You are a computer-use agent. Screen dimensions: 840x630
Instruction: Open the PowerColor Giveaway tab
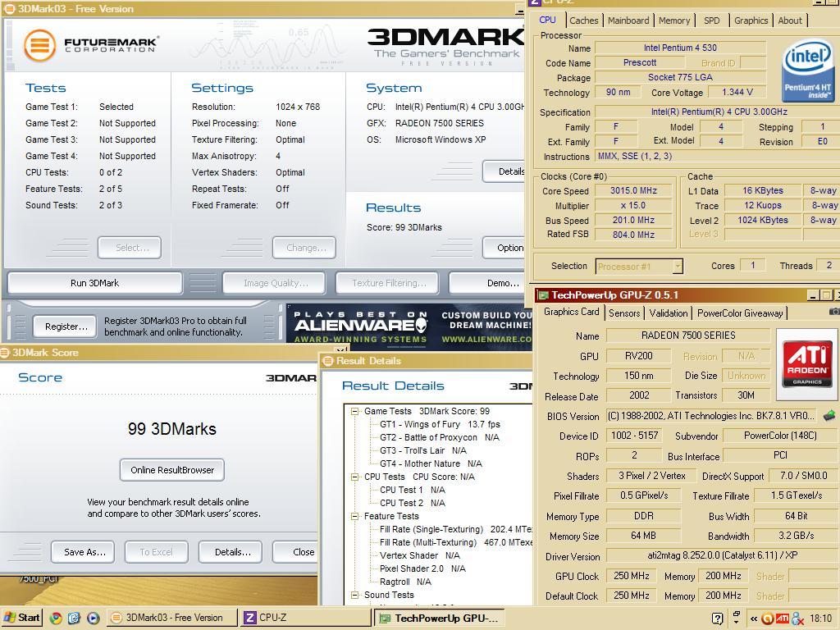click(739, 313)
